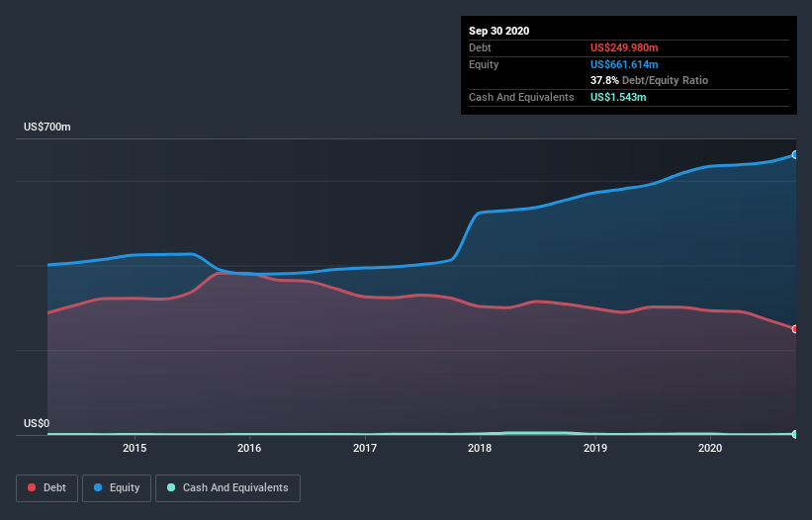The image size is (812, 520).
Task: Click the US$0 axis label
Action: point(37,423)
